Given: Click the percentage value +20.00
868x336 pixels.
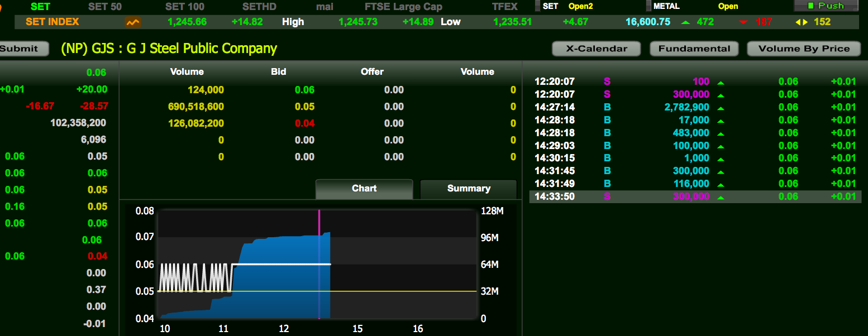Looking at the screenshot, I should (x=92, y=89).
